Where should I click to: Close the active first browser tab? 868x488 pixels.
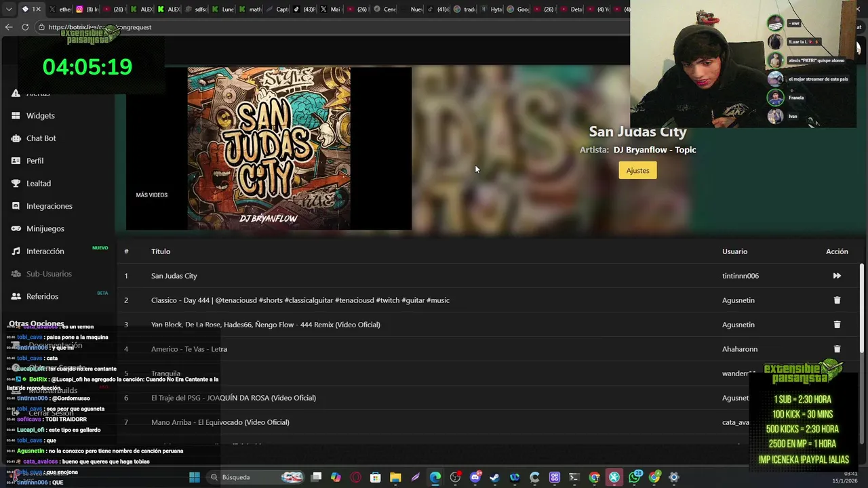pyautogui.click(x=38, y=9)
